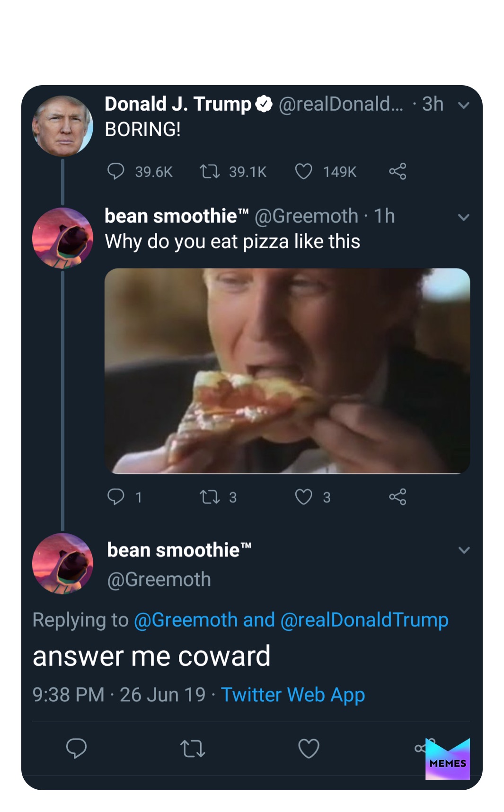Image resolution: width=504 pixels, height=812 pixels.
Task: Like the pizza question tweet
Action: (x=303, y=497)
